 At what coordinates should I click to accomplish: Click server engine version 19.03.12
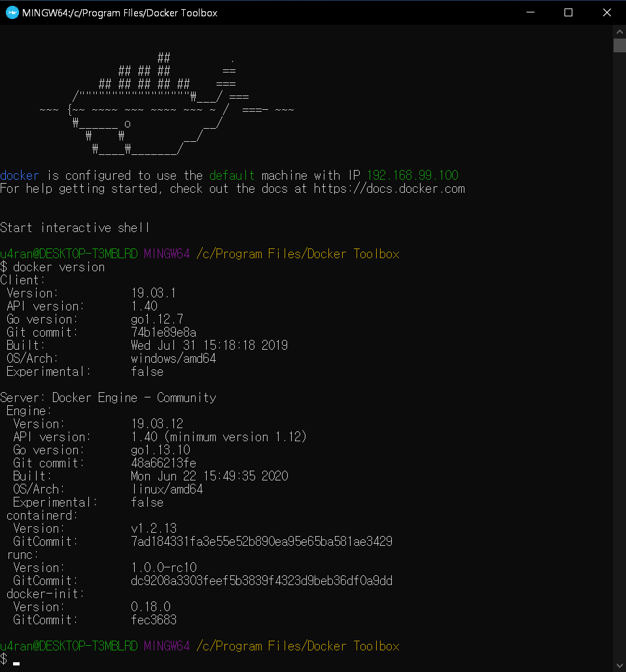[x=157, y=424]
